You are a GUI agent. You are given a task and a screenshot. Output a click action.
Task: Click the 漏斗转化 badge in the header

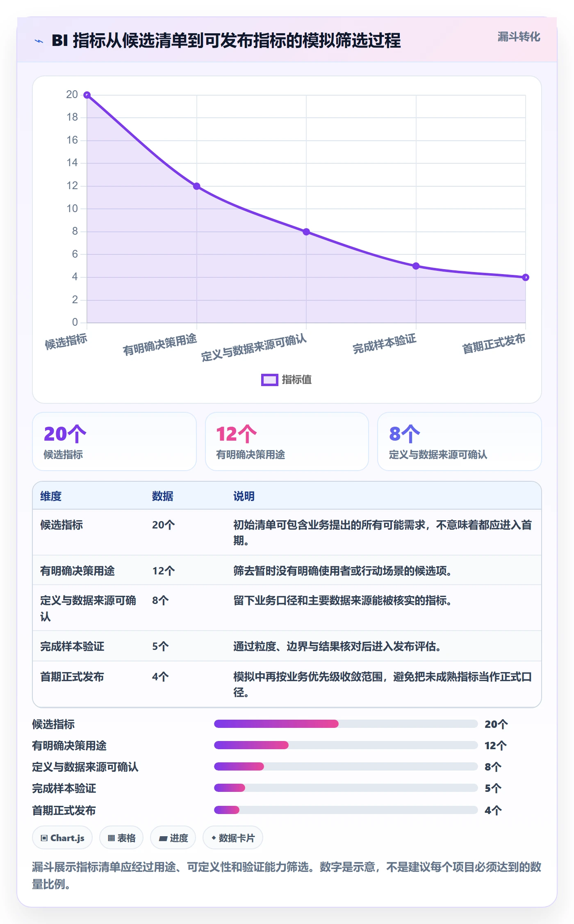pos(519,37)
